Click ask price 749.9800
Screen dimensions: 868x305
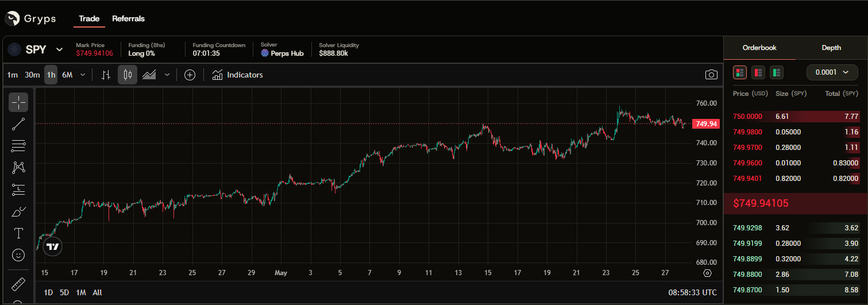747,132
